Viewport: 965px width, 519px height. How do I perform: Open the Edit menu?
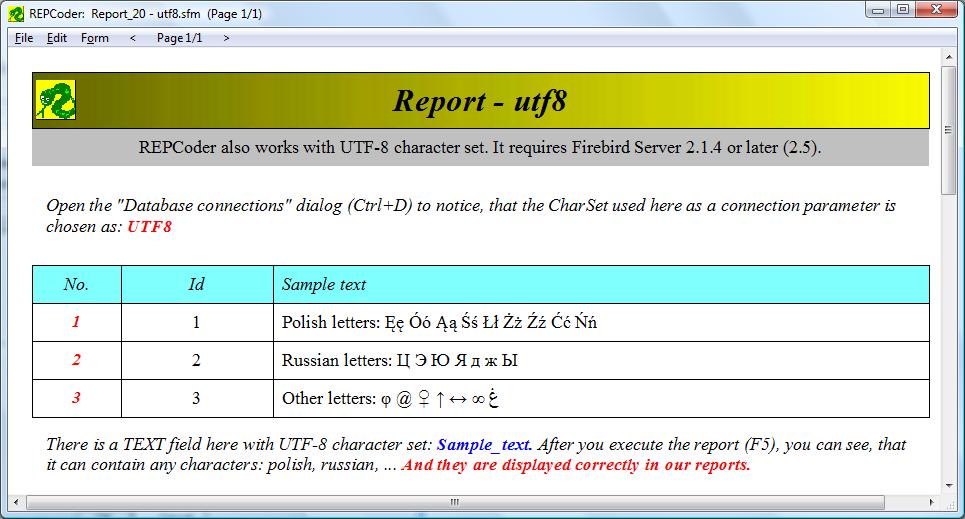coord(57,38)
